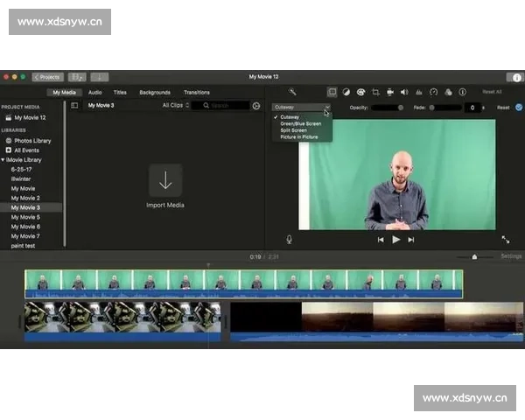
Task: Adjust the timeline zoom slider
Action: click(x=474, y=257)
